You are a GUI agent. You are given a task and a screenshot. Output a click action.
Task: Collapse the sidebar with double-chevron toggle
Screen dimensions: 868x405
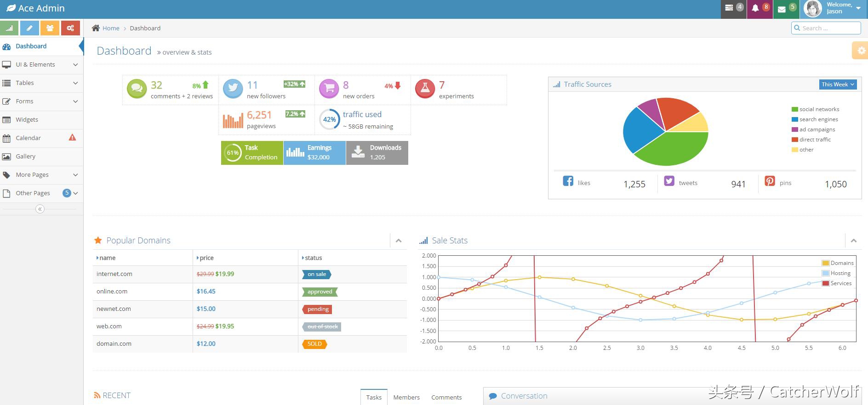(x=40, y=209)
